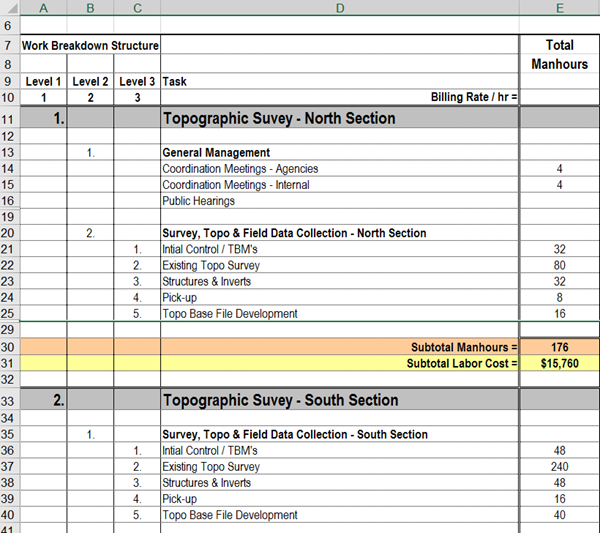Select column D header
The image size is (600, 533).
pos(340,8)
